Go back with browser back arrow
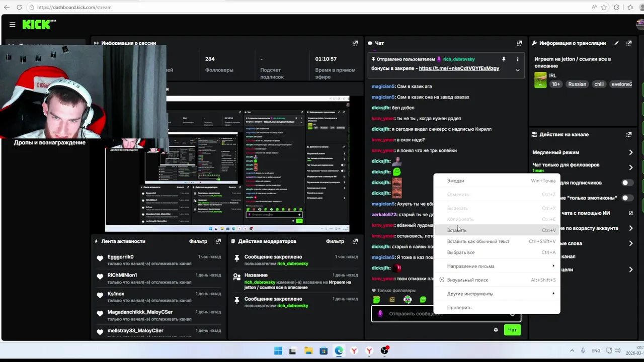The image size is (644, 362). [x=7, y=7]
